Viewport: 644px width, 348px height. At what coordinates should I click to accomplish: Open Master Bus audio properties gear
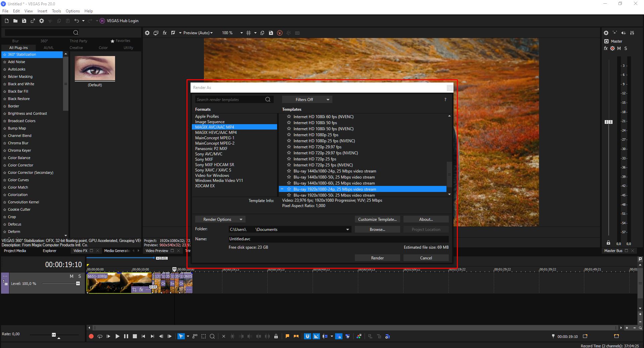pyautogui.click(x=606, y=33)
